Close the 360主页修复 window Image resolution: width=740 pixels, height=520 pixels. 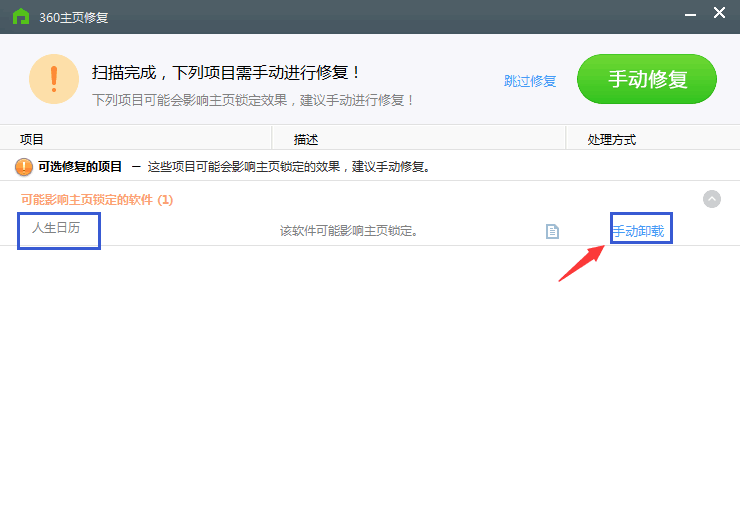[720, 15]
